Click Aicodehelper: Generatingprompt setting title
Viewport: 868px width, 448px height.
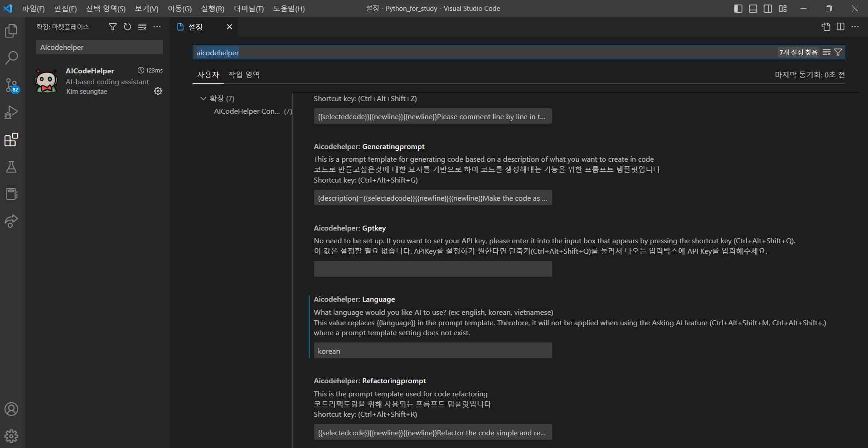point(369,147)
